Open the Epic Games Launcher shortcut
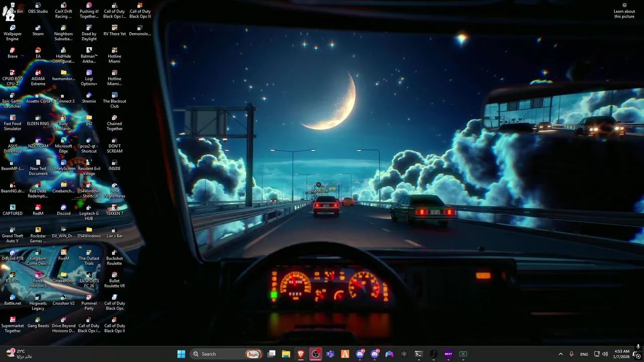644x362 pixels. point(13,101)
